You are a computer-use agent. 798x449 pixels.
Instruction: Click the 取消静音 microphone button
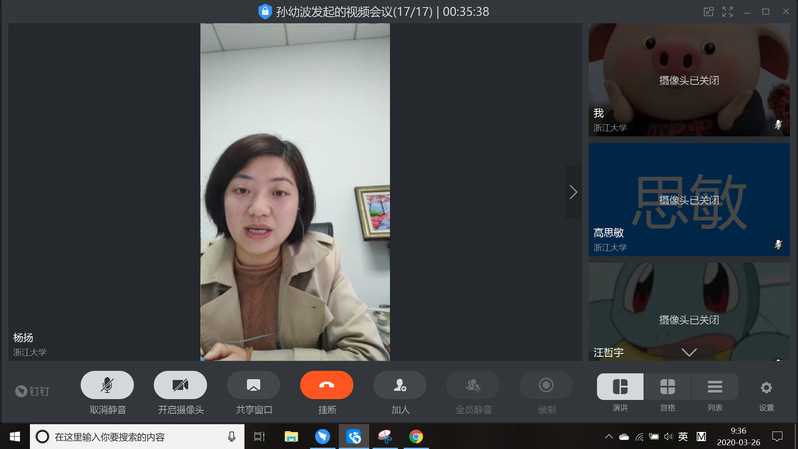click(x=107, y=385)
